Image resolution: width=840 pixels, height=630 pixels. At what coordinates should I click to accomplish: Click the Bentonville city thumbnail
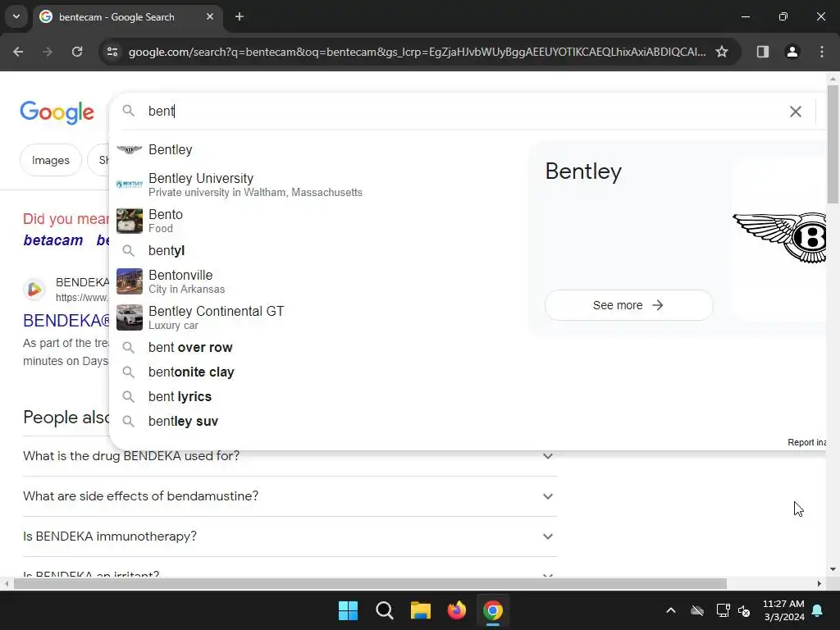pos(129,281)
